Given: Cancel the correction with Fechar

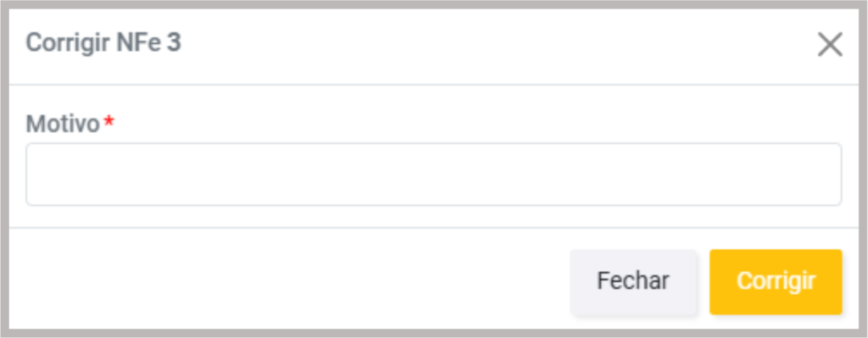Looking at the screenshot, I should tap(632, 281).
